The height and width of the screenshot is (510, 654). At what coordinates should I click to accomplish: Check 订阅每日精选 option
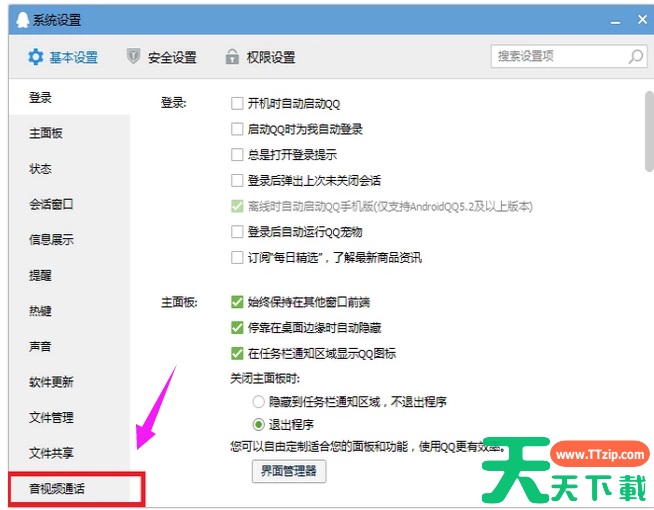(x=237, y=257)
